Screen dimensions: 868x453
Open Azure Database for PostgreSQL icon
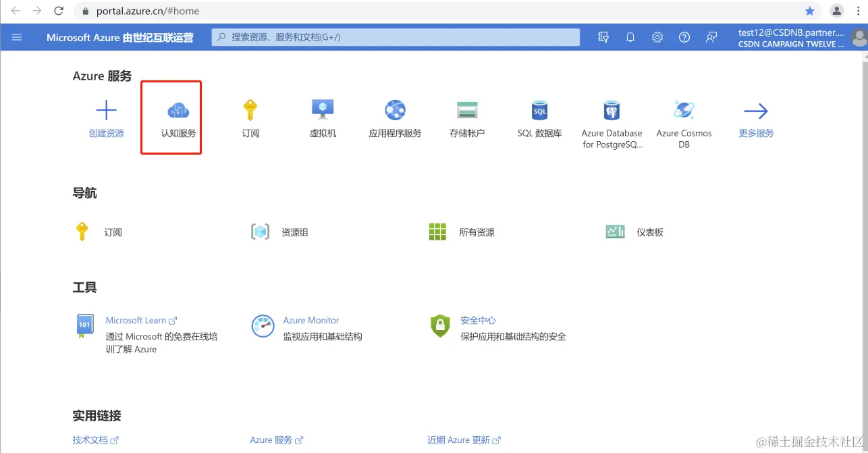coord(612,110)
